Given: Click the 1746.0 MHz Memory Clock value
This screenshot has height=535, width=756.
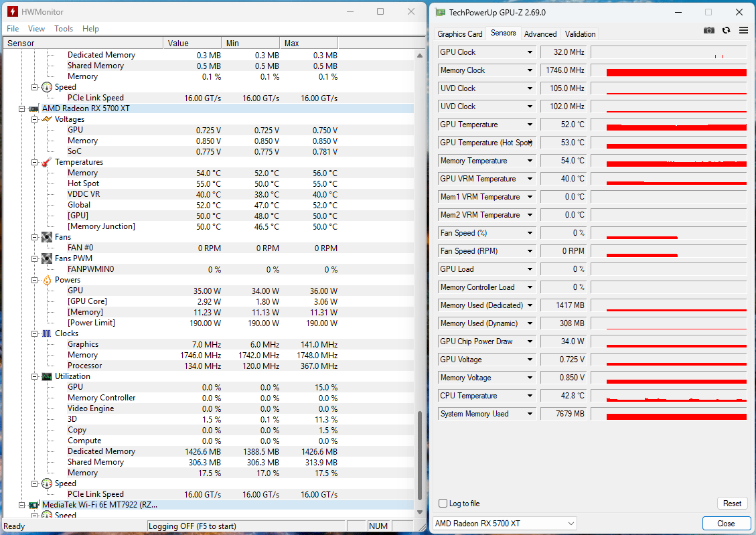Looking at the screenshot, I should point(564,70).
